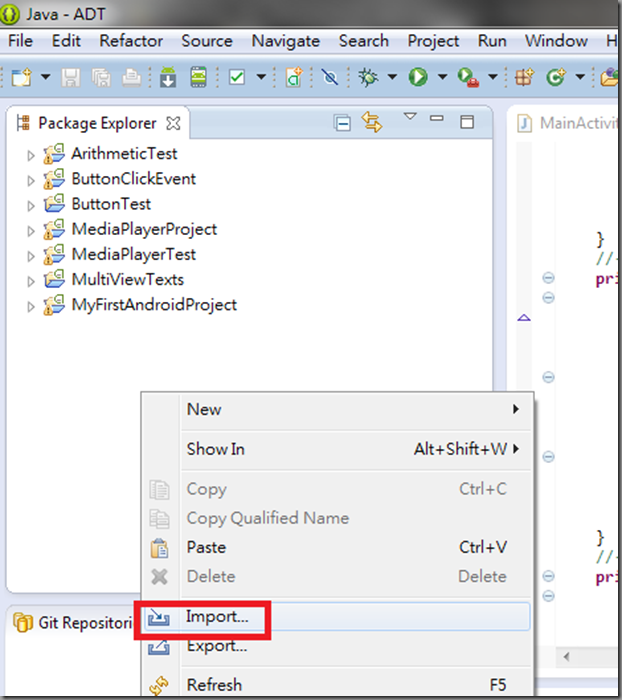Open the Project menu
The width and height of the screenshot is (622, 700).
tap(433, 41)
